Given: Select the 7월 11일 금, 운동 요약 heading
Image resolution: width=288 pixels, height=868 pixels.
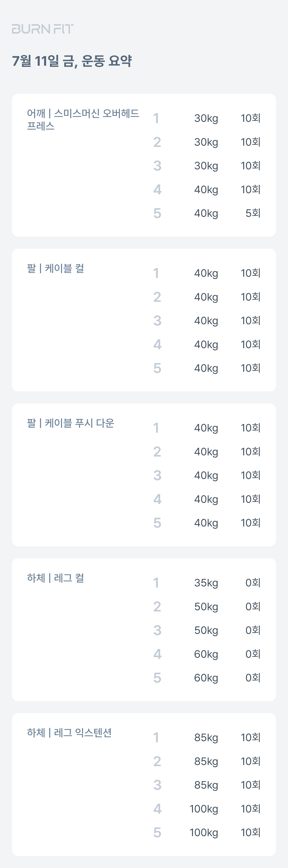Looking at the screenshot, I should point(72,61).
